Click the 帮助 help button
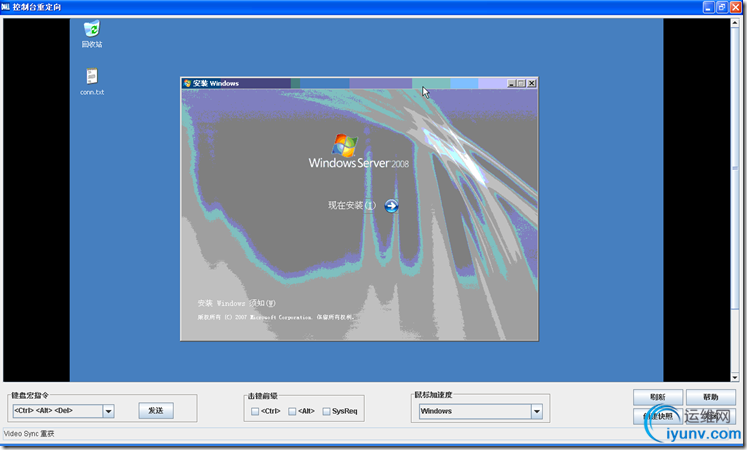 (x=710, y=397)
